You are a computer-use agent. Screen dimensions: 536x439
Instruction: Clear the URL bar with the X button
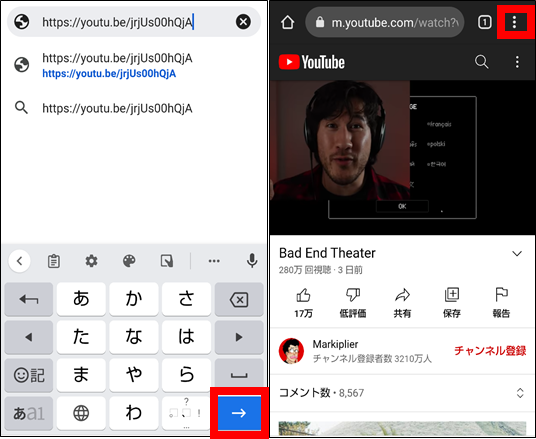point(243,22)
